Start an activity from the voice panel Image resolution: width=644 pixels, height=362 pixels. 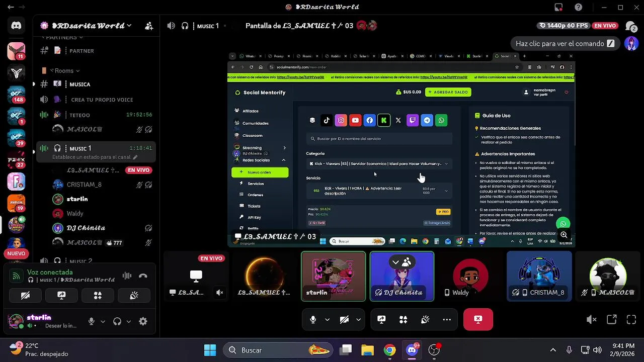(x=98, y=296)
